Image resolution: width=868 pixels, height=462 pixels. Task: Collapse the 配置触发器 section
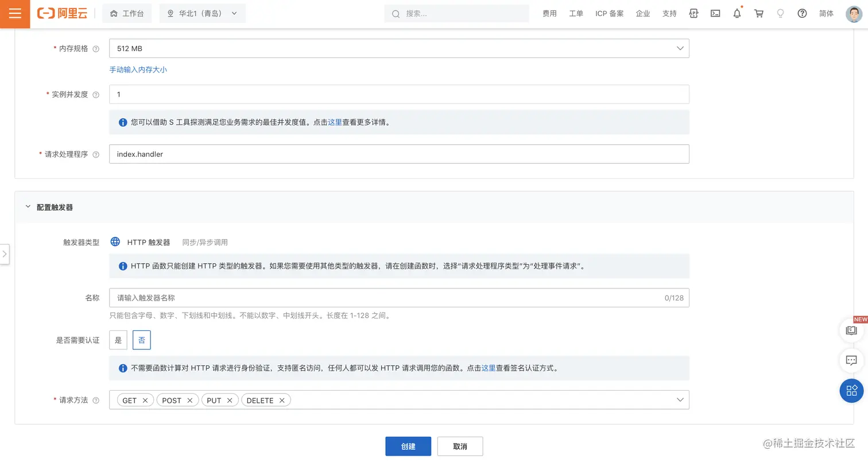(x=28, y=207)
